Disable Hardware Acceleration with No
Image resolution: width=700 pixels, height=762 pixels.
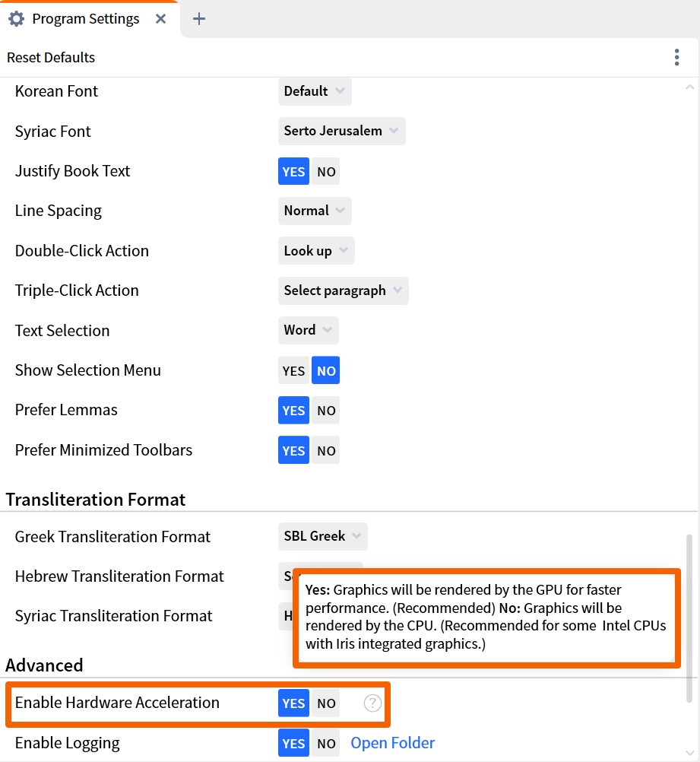click(326, 703)
